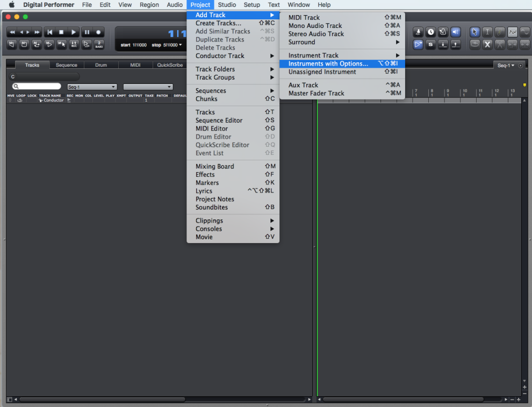
Task: Select the scissors tool
Action: [500, 45]
